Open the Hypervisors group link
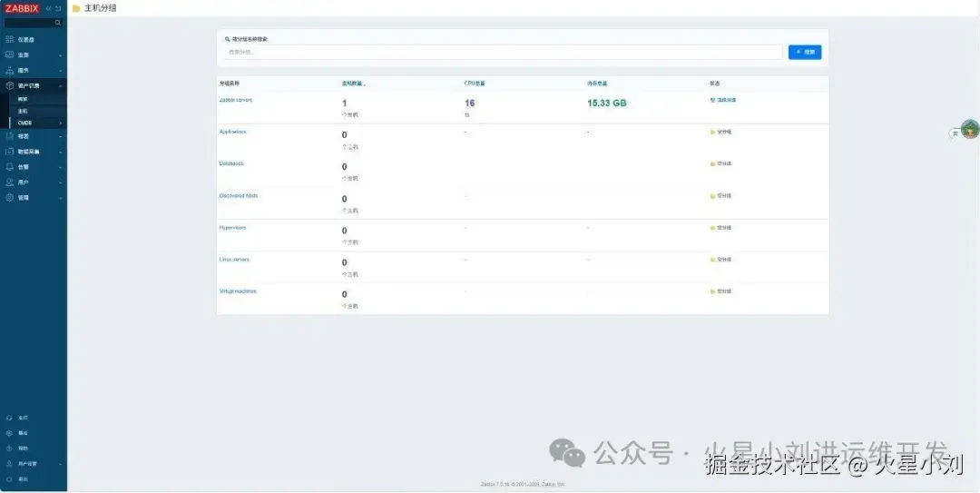 pos(232,228)
